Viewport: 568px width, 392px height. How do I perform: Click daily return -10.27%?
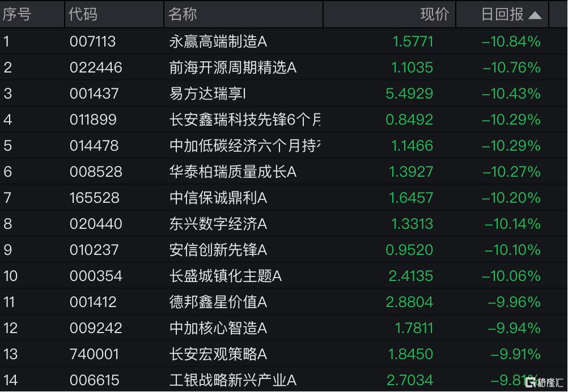[511, 172]
